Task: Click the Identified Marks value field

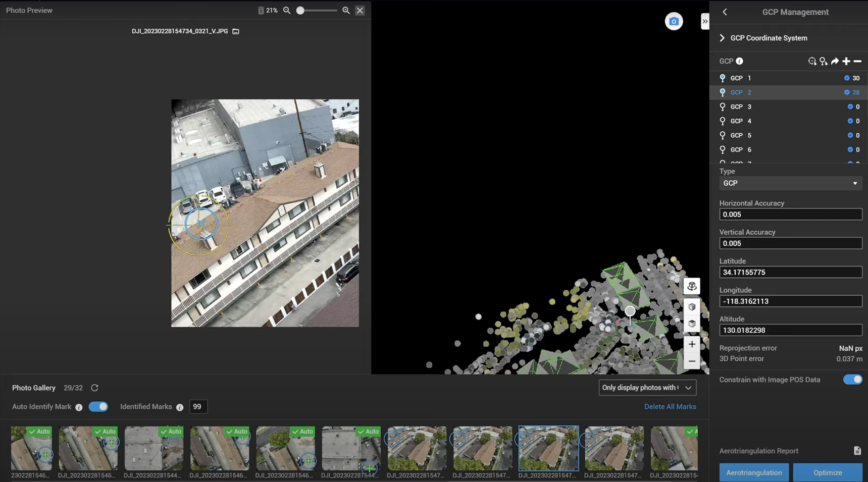Action: (198, 407)
